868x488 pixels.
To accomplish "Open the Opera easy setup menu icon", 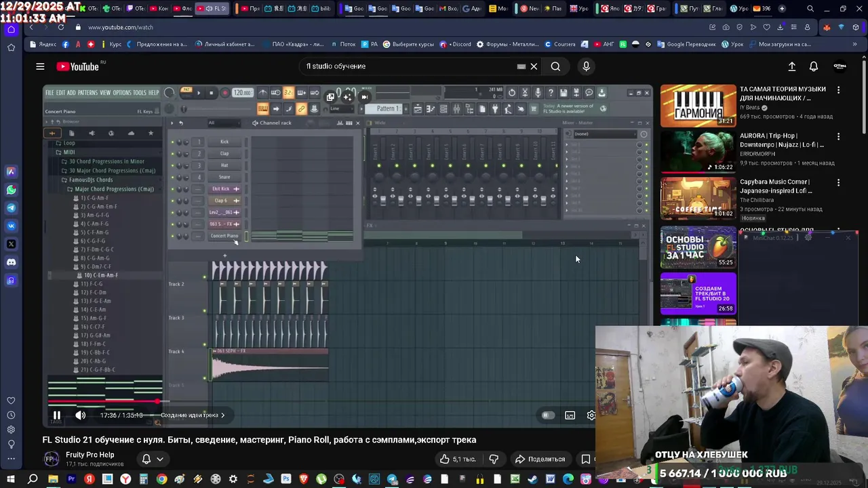I will click(x=793, y=27).
